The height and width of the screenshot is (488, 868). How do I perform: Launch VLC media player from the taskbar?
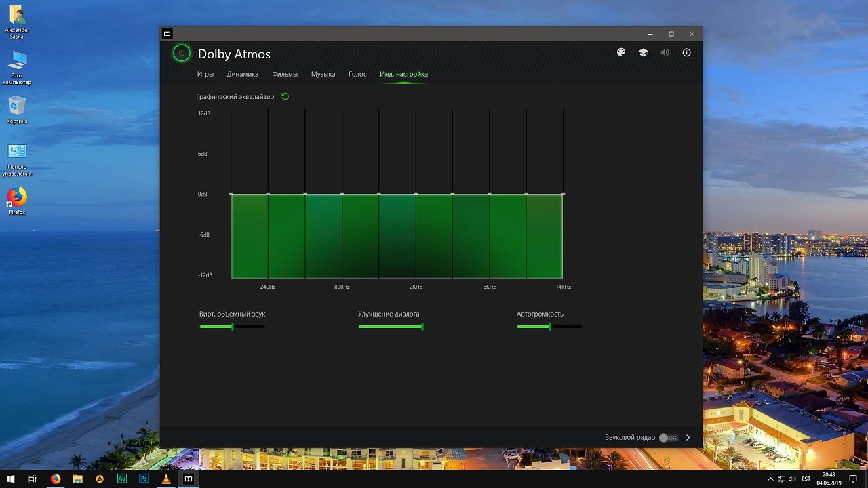tap(166, 479)
